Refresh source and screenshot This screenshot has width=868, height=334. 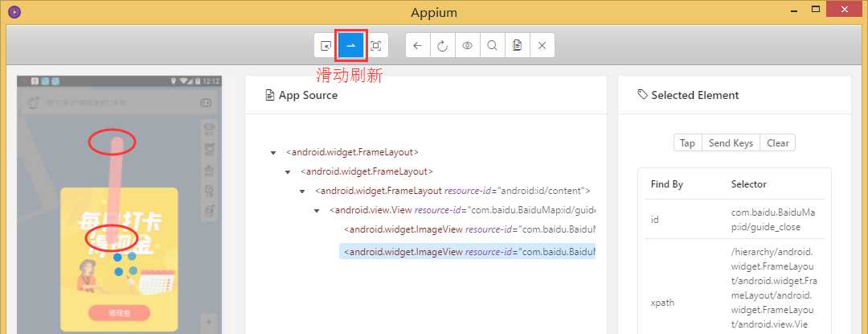pyautogui.click(x=442, y=45)
